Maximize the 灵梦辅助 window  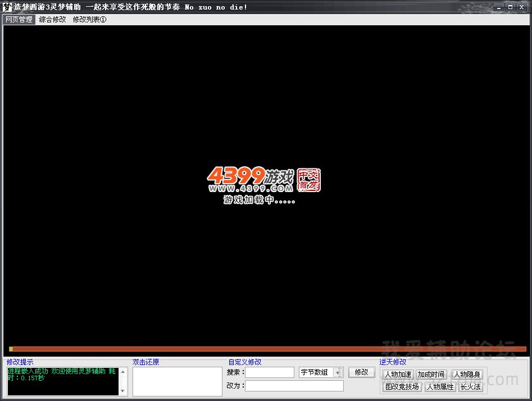510,7
